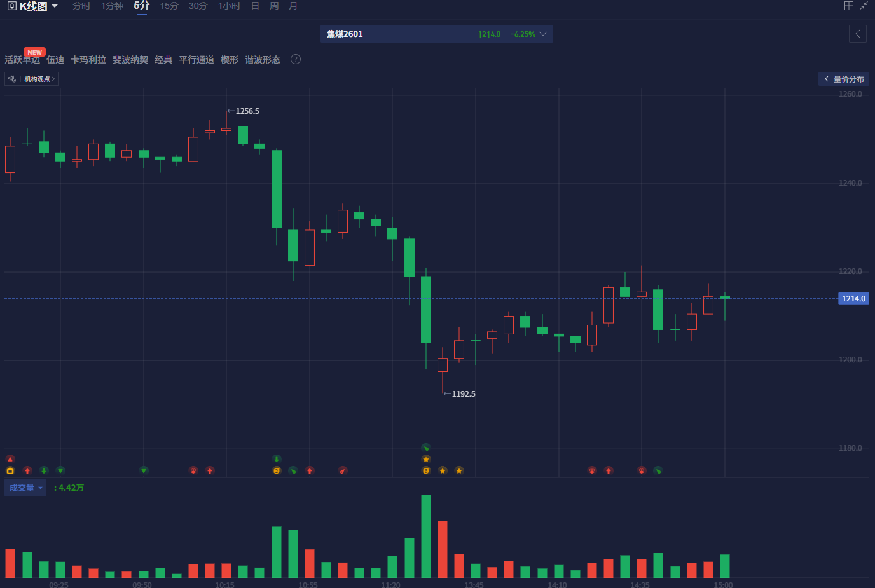Expand the 焦煤2601 contract selector
875x588 pixels.
pos(437,34)
